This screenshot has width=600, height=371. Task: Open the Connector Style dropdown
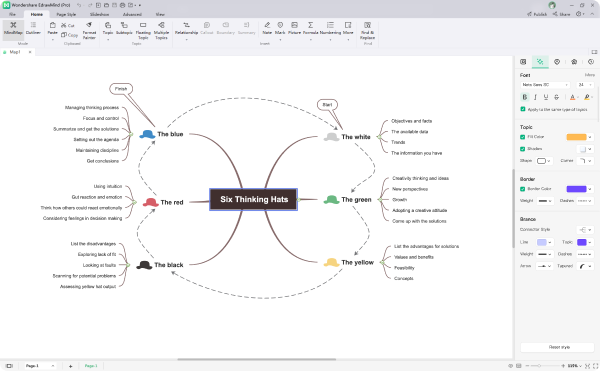(585, 230)
